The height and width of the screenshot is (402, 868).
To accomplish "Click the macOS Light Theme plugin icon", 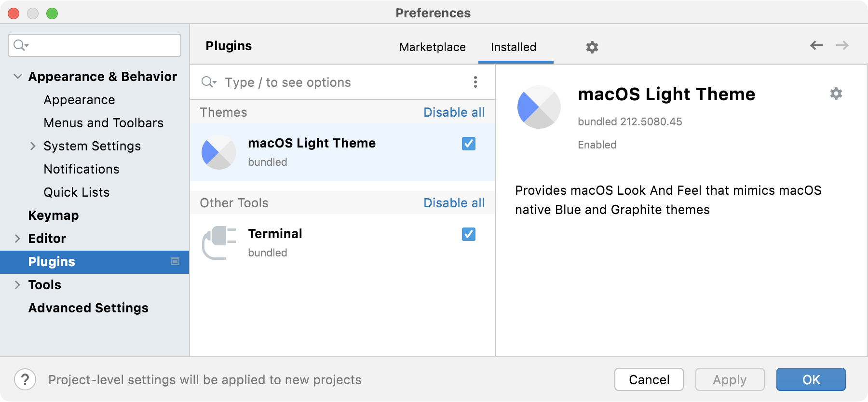I will coord(218,152).
